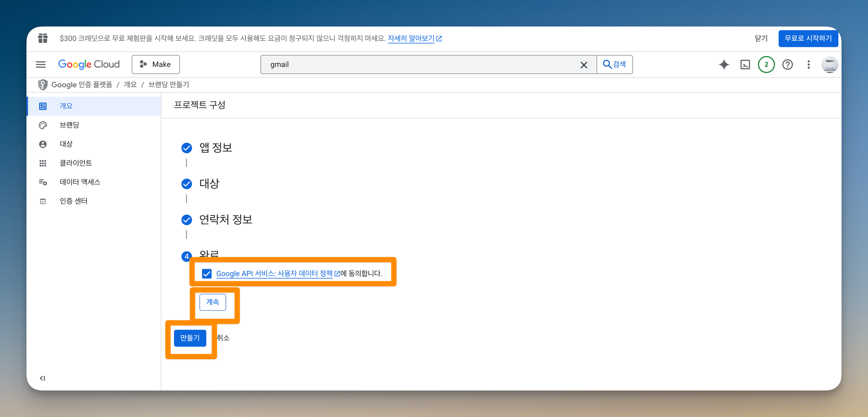Clear the search box text

click(584, 65)
